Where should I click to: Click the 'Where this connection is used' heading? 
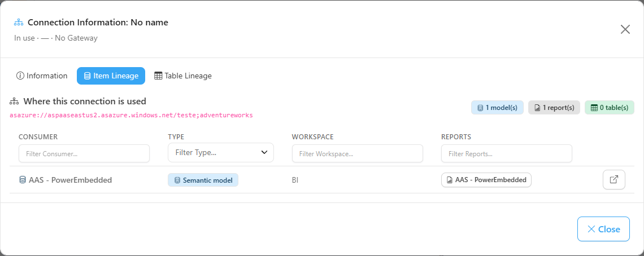pos(85,101)
